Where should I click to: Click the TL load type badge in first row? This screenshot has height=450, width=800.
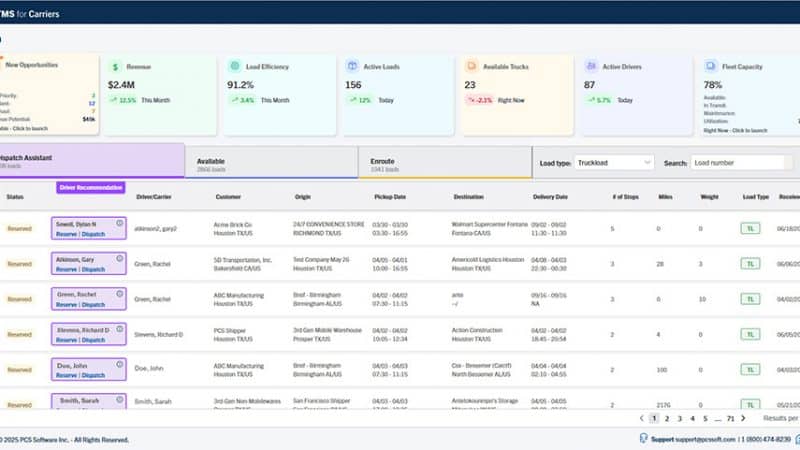click(x=749, y=229)
